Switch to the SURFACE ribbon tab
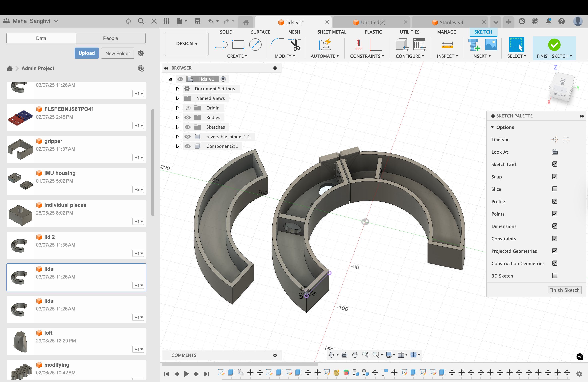Viewport: 588px width, 382px height. 260,32
